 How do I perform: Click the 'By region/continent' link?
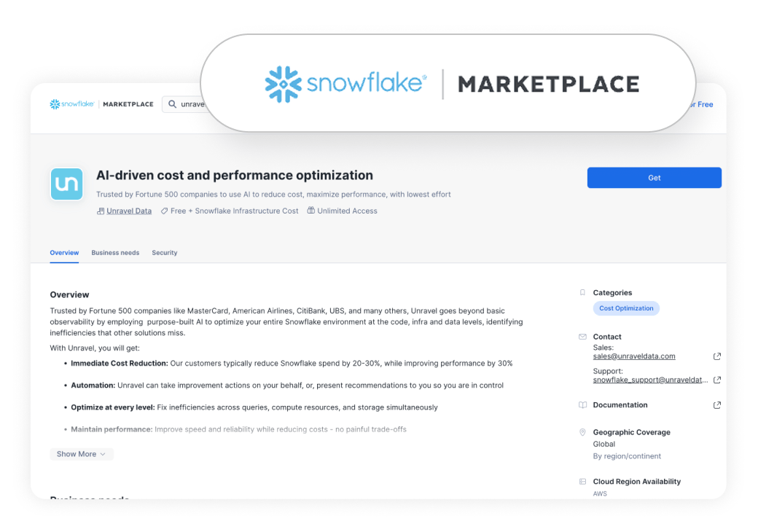coord(627,456)
